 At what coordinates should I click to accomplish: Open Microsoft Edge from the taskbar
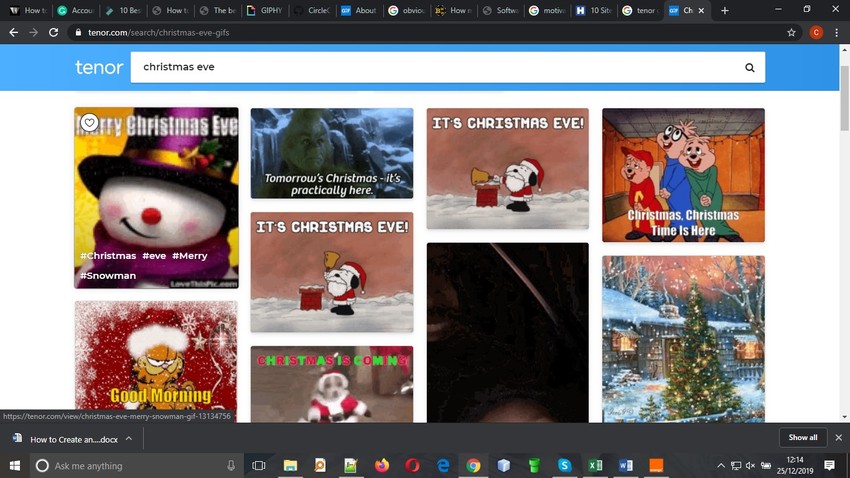pos(443,466)
